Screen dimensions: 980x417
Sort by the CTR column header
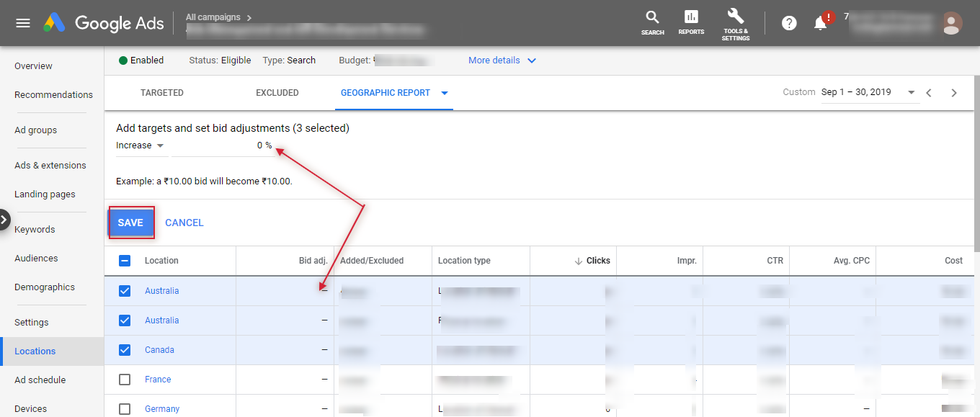coord(775,261)
